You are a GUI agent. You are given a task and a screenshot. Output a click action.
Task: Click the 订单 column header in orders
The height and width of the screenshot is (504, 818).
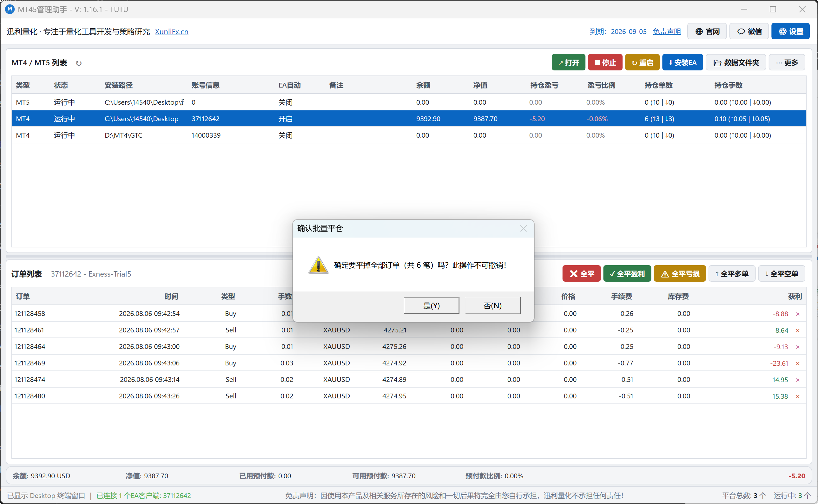point(23,297)
